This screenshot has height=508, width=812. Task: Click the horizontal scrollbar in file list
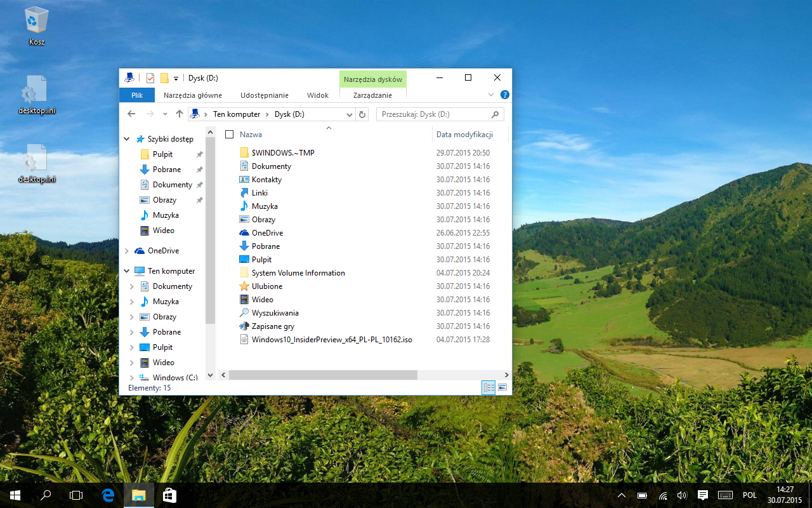pos(322,375)
